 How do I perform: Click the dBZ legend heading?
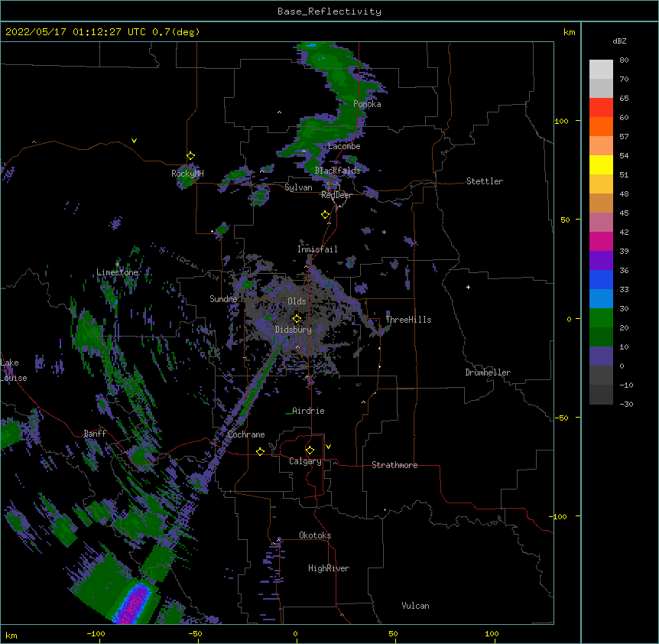point(619,41)
